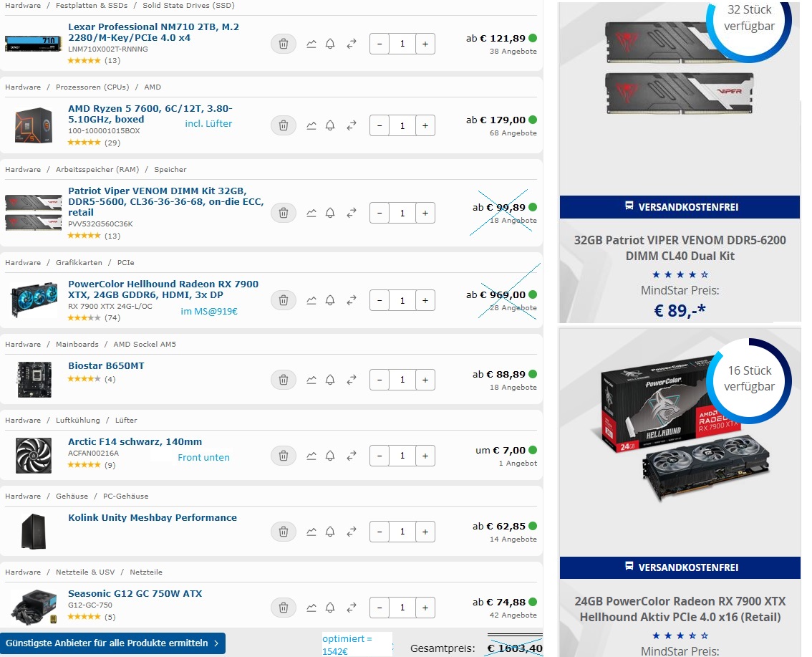Click Günstigste Anbieter für alle Produkte ermitteln
Viewport: 812px width, 657px height.
coord(113,643)
